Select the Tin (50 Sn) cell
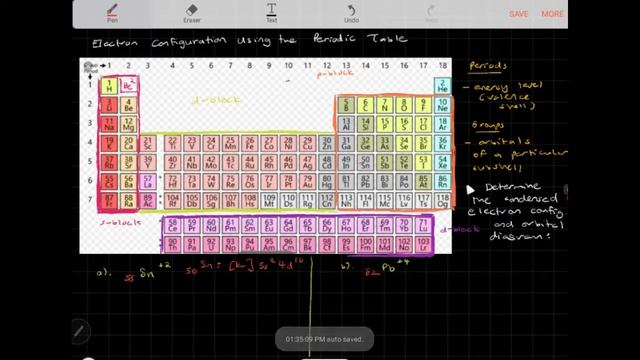640x360 pixels. click(365, 162)
